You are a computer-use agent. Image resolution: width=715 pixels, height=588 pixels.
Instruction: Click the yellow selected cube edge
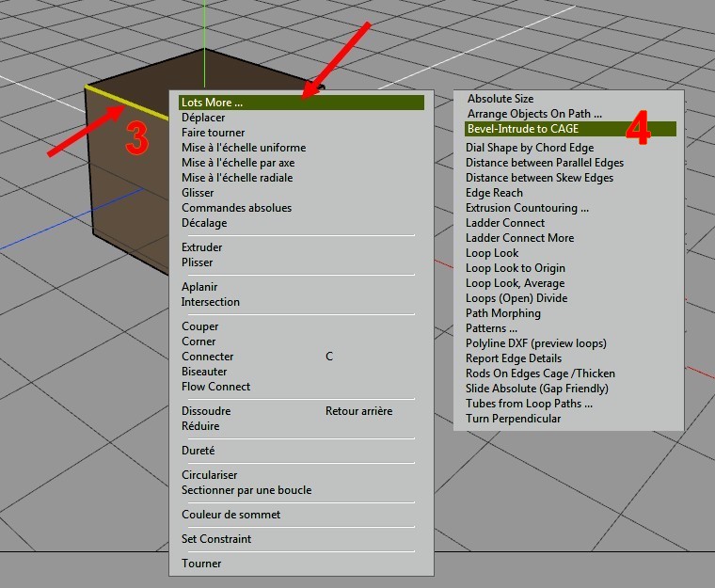tap(126, 103)
